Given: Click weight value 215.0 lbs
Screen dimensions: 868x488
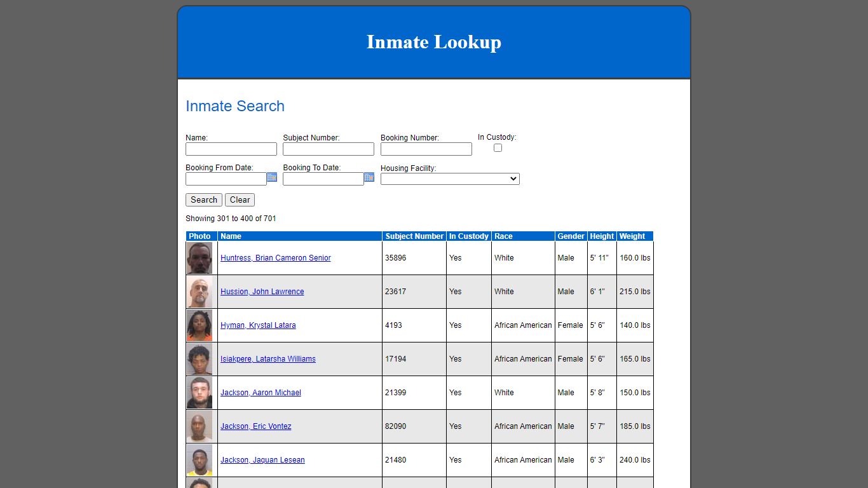Looking at the screenshot, I should point(635,292).
